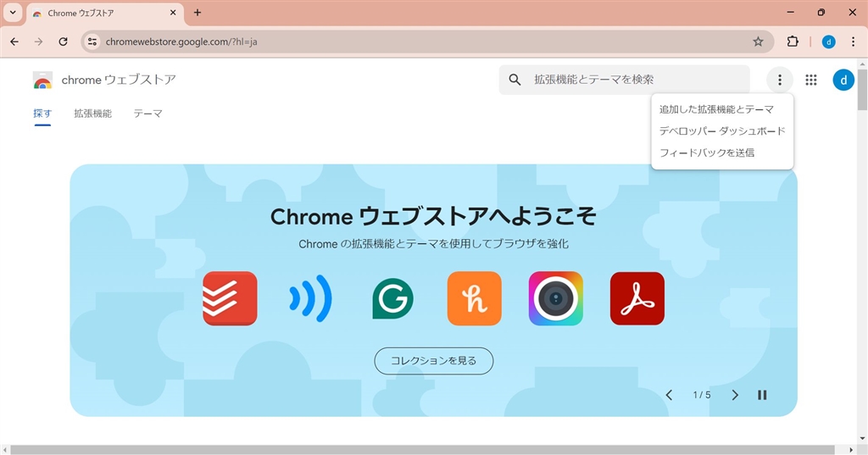Switch to the 拡張機能 tab

[x=93, y=114]
